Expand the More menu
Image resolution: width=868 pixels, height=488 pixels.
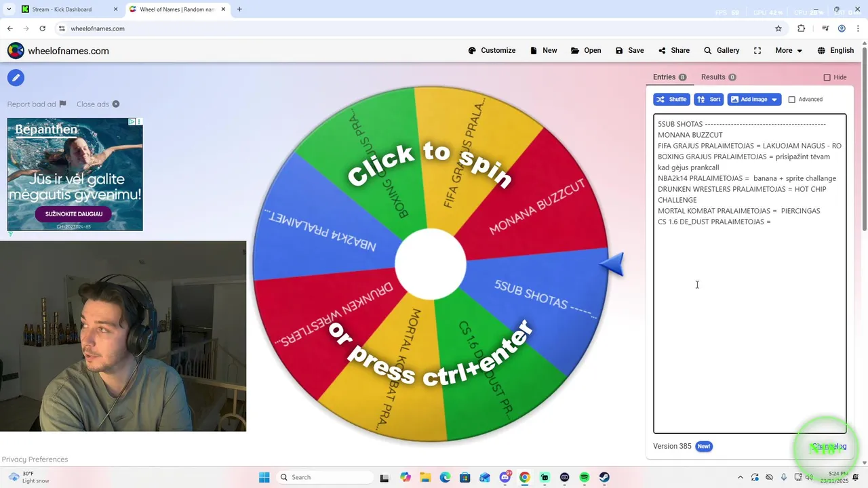789,51
